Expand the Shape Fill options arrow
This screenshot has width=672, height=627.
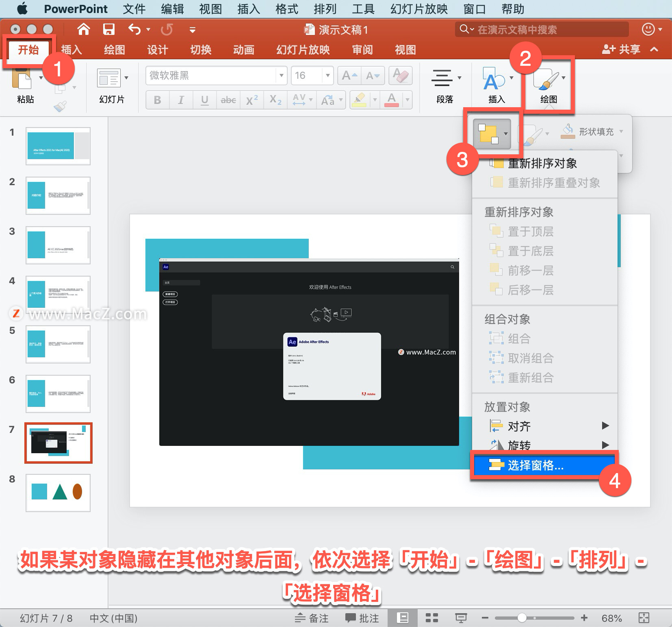621,132
